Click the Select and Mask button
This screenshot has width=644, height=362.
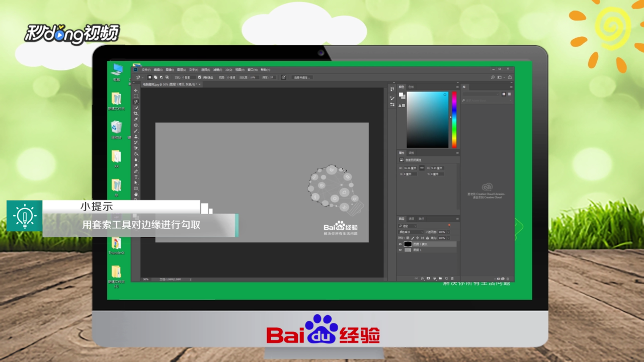pos(302,77)
